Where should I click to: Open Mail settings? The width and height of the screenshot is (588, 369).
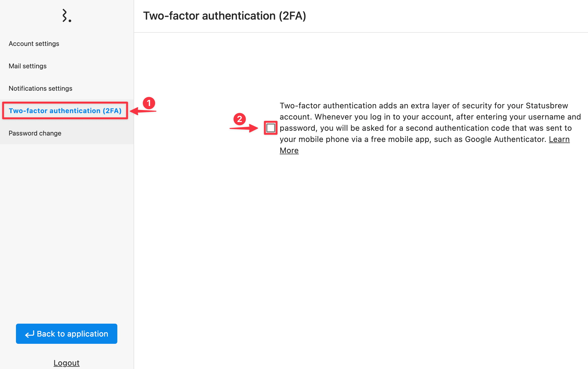pyautogui.click(x=28, y=66)
